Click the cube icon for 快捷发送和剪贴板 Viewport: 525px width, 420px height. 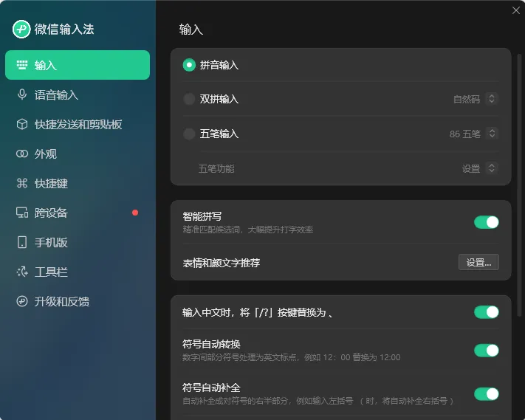(22, 124)
